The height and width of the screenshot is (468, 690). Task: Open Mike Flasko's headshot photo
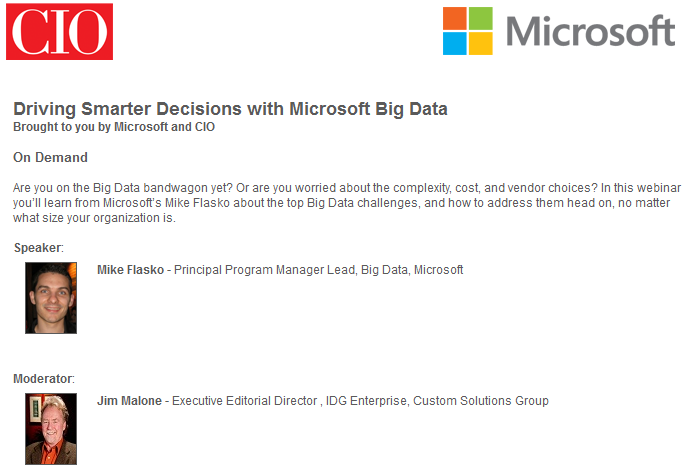point(51,298)
